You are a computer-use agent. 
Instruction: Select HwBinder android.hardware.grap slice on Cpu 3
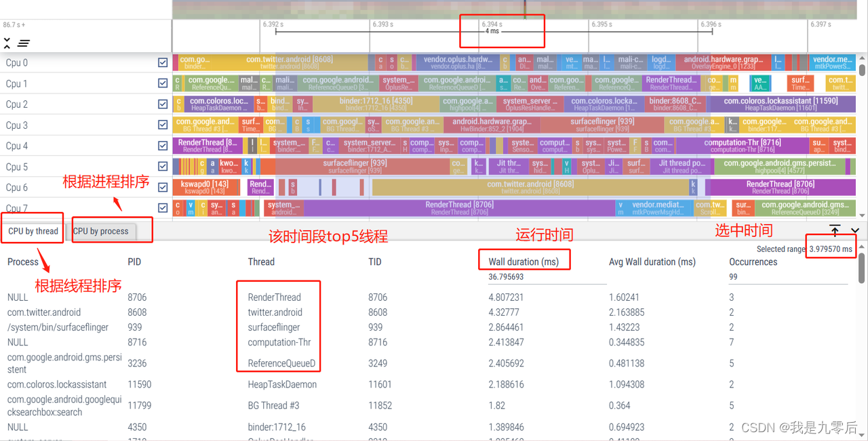point(492,125)
